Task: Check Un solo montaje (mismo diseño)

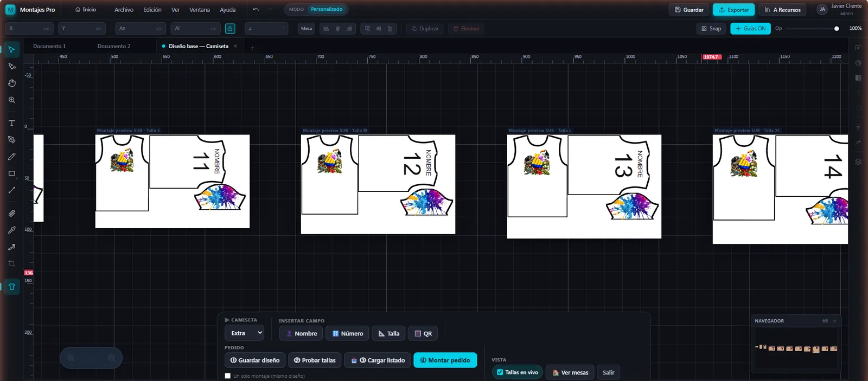Action: (228, 376)
